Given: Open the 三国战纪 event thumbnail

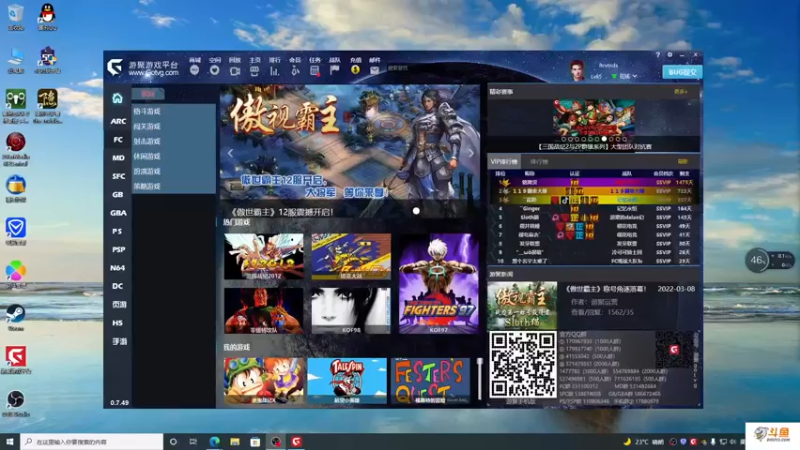Looking at the screenshot, I should 594,118.
